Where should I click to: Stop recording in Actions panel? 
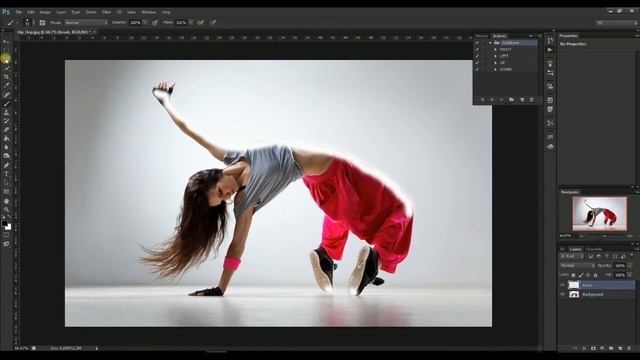482,100
